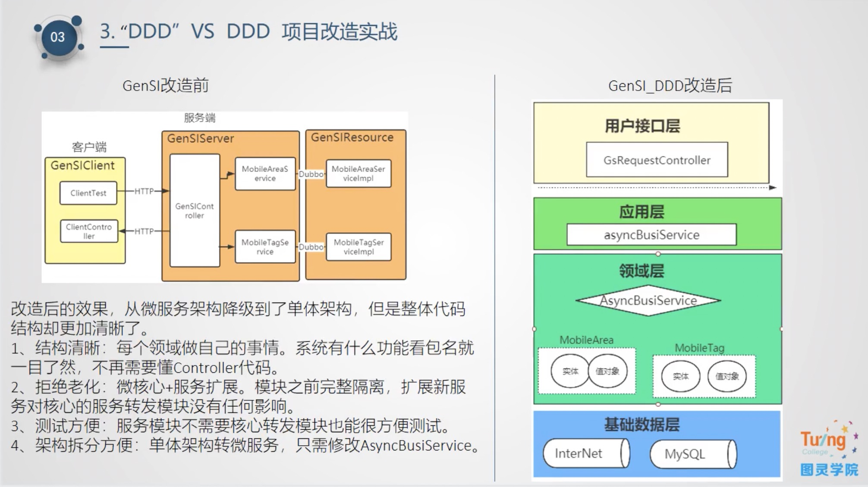
Task: Click the 服务端 label
Action: pos(200,118)
